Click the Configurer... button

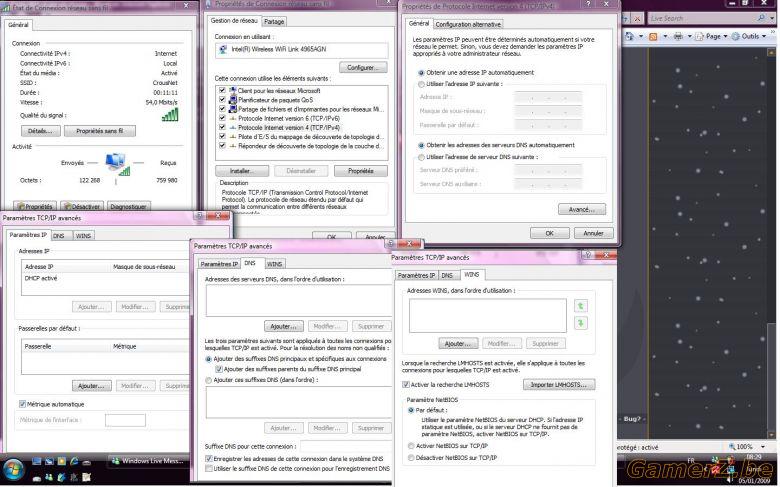tap(363, 67)
